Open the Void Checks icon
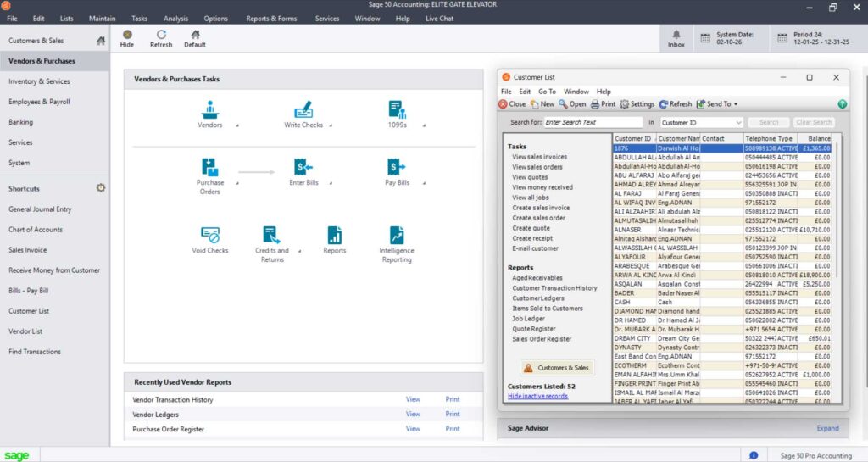Viewport: 868px width, 462px height. click(x=210, y=235)
